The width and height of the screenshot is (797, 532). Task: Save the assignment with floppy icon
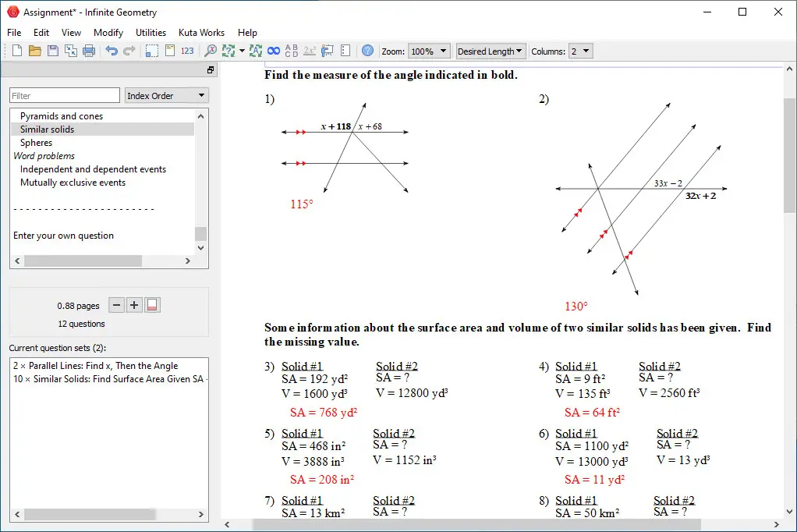[53, 51]
